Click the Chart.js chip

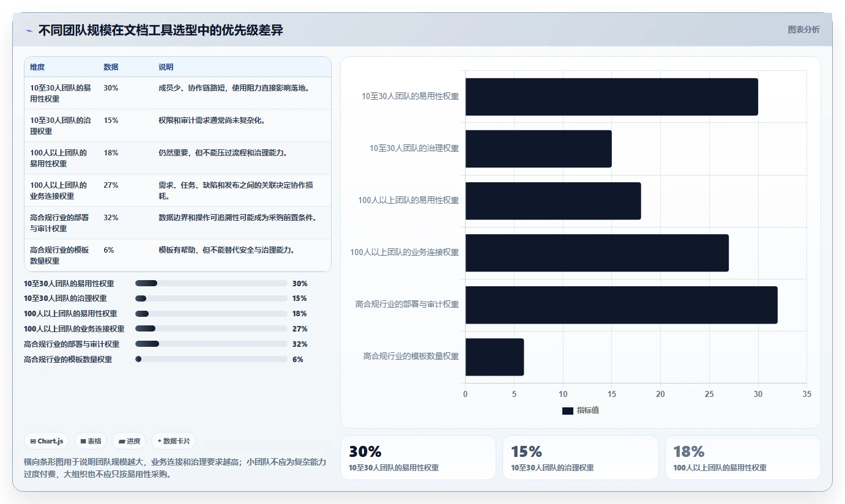[47, 441]
